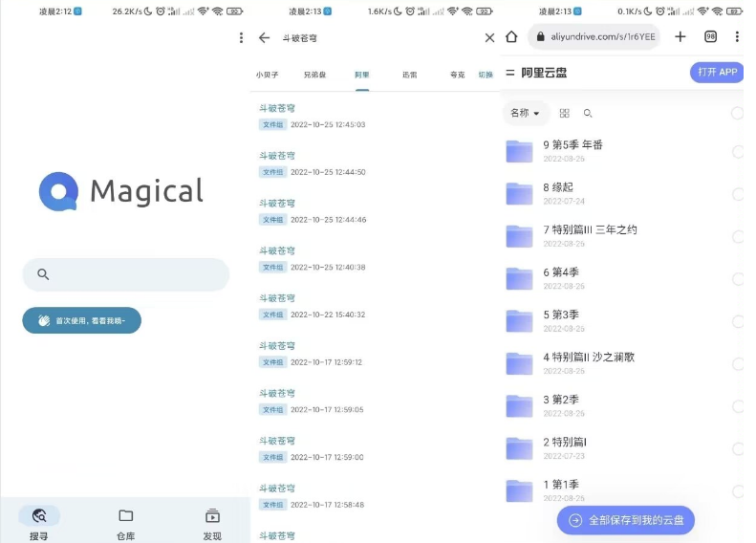The height and width of the screenshot is (543, 756).
Task: Clear the 斗破苍穹 search with X icon
Action: (489, 37)
